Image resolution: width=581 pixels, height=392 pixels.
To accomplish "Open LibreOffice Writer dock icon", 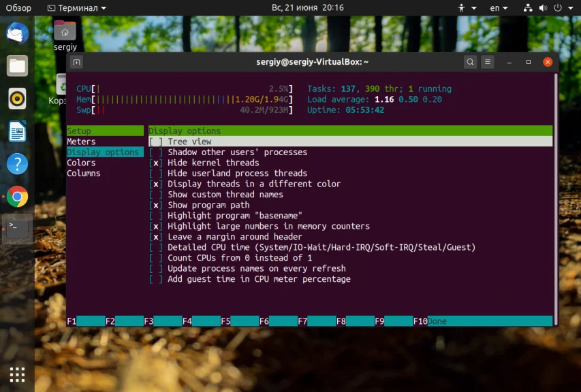I will pyautogui.click(x=17, y=131).
